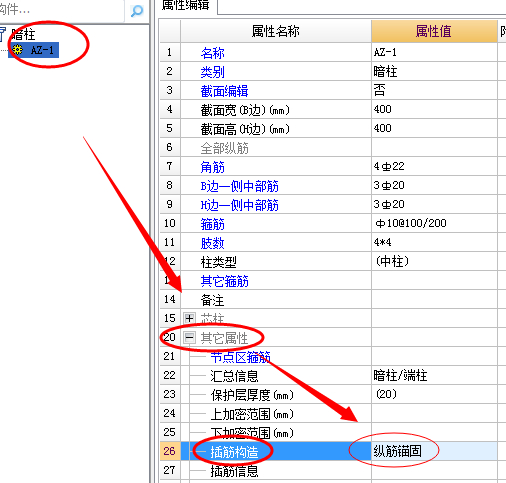Click the (中柱) column type value
The image size is (506, 483).
click(434, 261)
